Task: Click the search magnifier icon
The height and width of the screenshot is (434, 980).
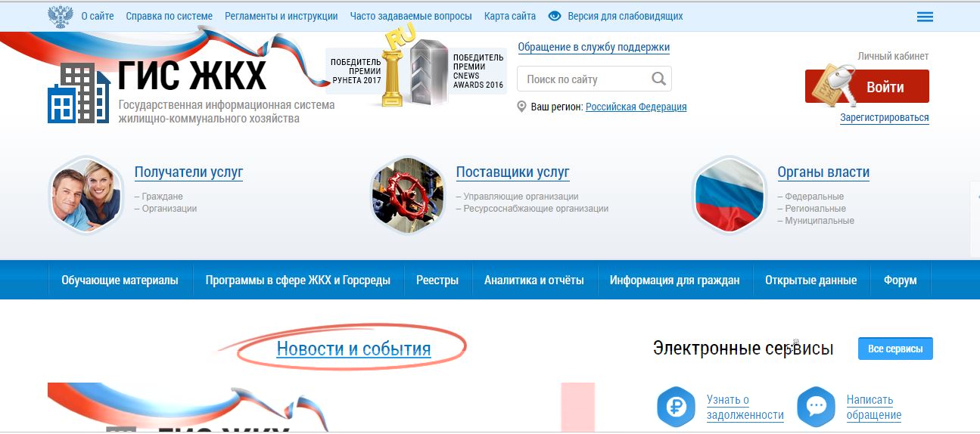Action: coord(658,79)
